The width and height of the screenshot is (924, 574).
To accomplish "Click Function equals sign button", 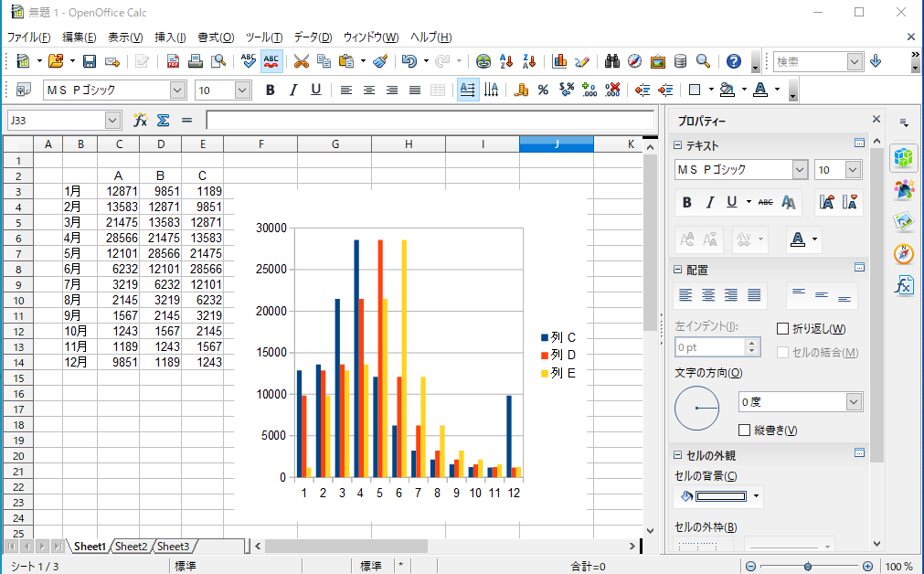I will click(x=186, y=121).
